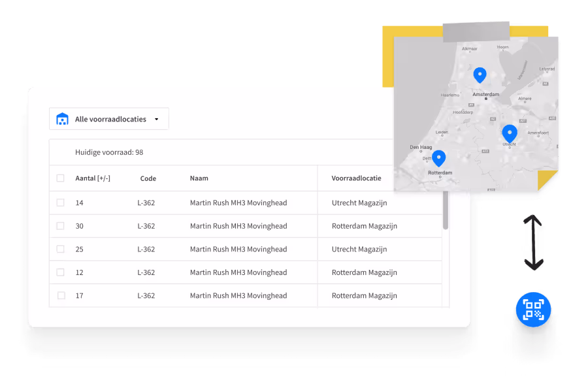The width and height of the screenshot is (588, 392).
Task: Check the row with quantity 12
Action: tap(60, 272)
